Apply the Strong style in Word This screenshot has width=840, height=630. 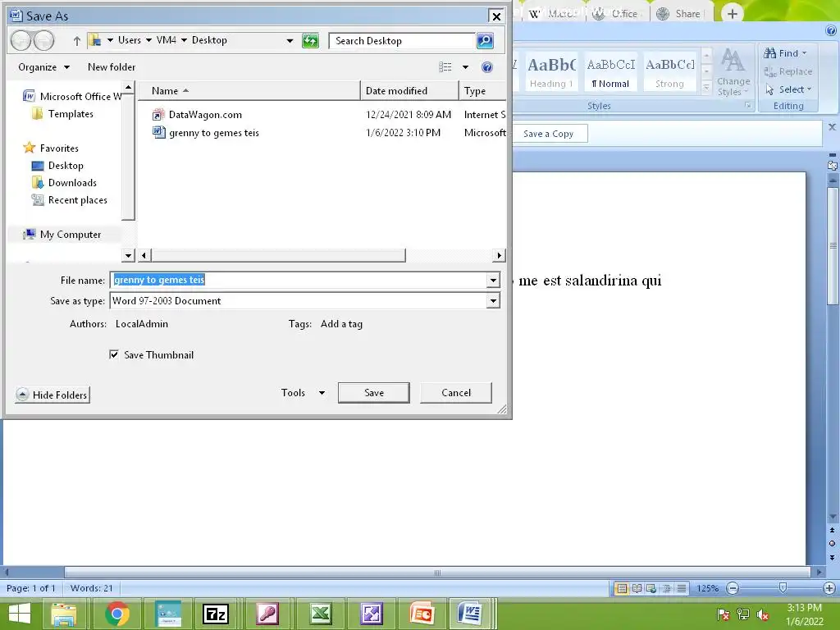669,72
